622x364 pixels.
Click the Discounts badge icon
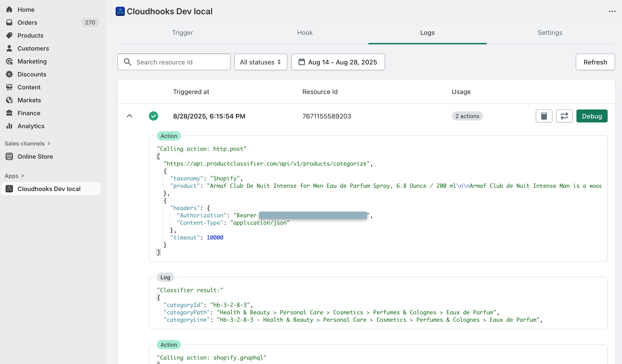coord(9,74)
